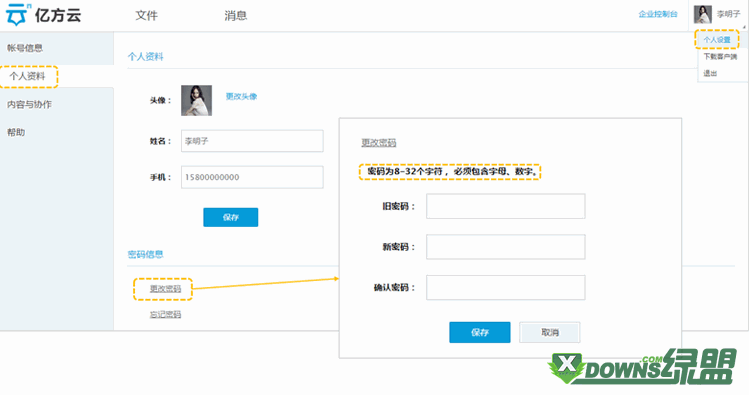The width and height of the screenshot is (749, 395).
Task: Click the user avatar in the header
Action: pyautogui.click(x=703, y=14)
